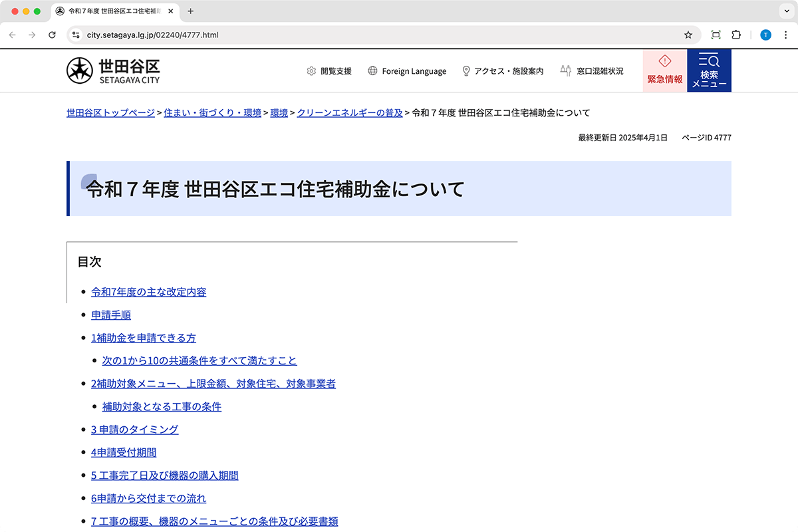Click the 目次 heading
798x532 pixels.
pos(90,262)
